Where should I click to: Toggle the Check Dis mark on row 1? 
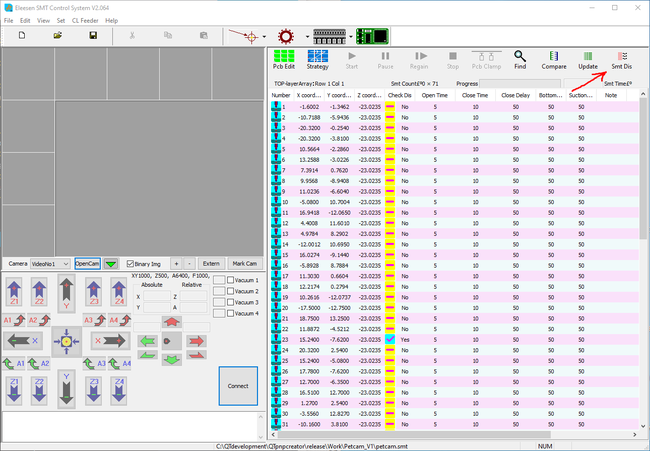[x=390, y=107]
